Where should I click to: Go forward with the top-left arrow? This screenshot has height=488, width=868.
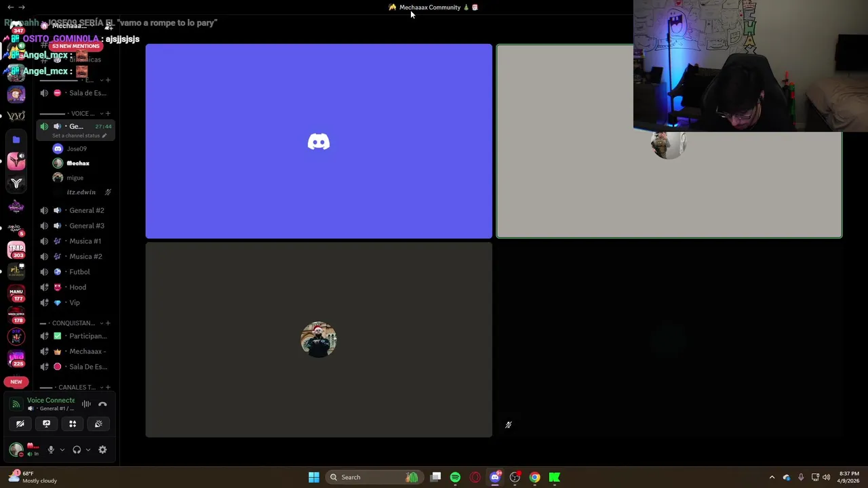coord(22,7)
